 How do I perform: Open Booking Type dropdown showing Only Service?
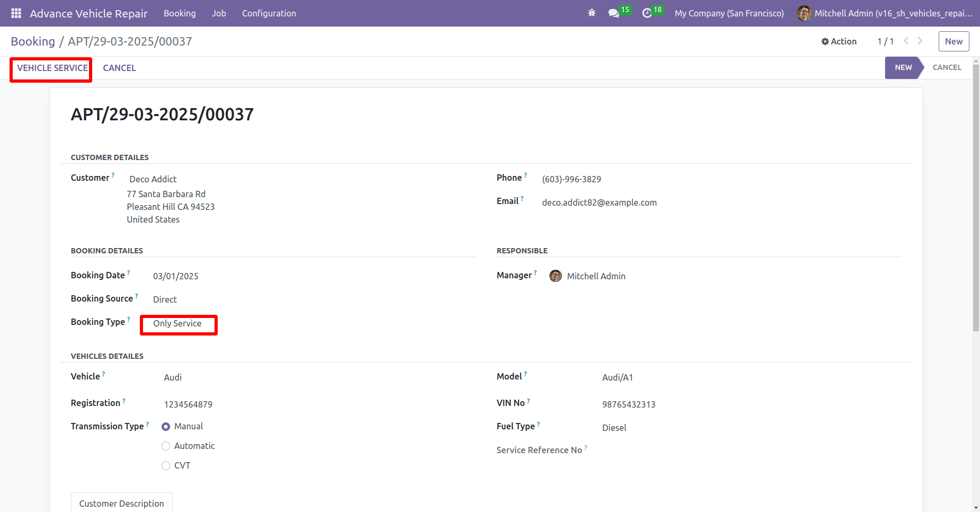pyautogui.click(x=177, y=323)
